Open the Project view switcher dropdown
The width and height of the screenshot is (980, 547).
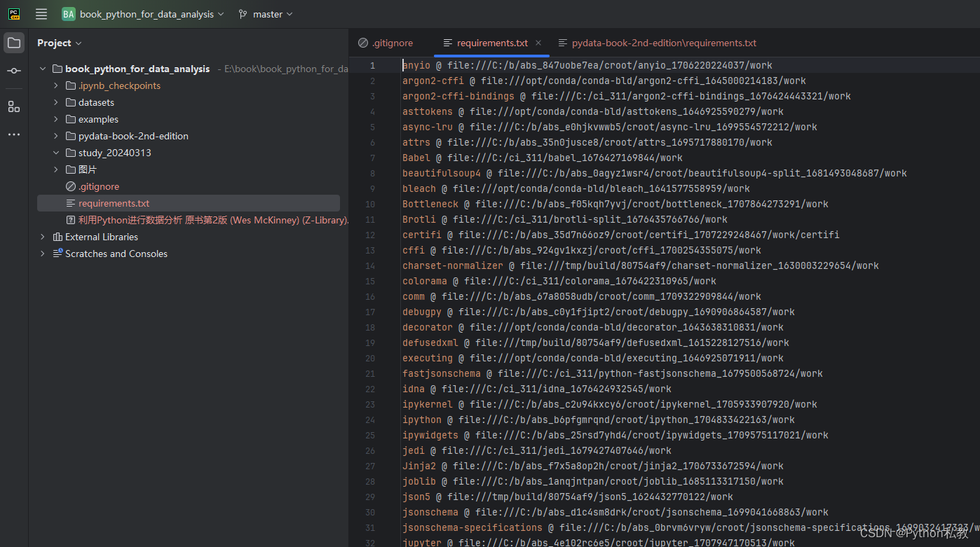click(x=60, y=43)
